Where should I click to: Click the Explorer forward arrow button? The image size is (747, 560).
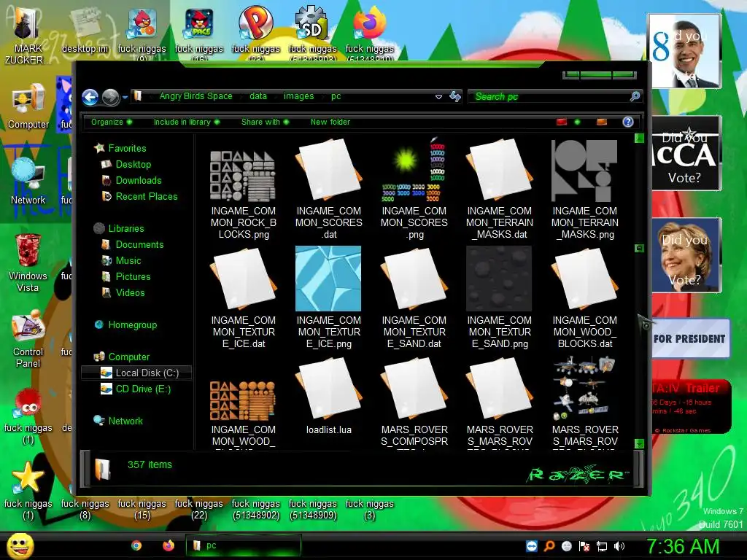tap(111, 97)
